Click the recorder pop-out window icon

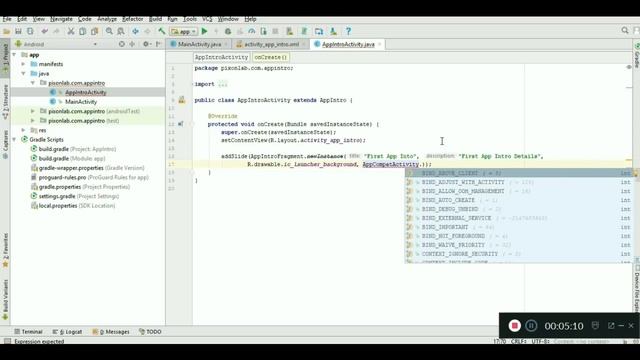click(x=611, y=325)
